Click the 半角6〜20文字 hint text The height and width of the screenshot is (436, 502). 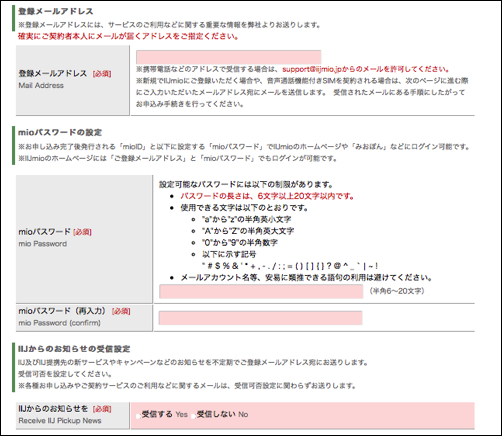(x=397, y=291)
